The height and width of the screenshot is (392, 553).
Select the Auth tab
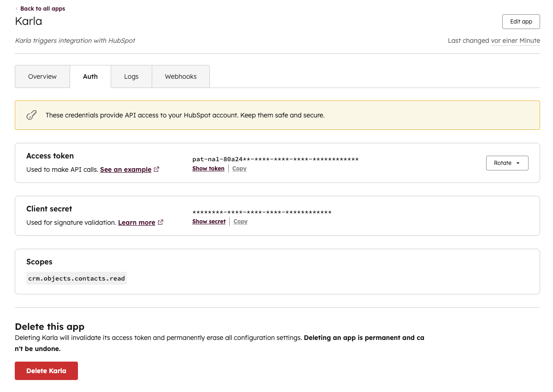(x=90, y=76)
